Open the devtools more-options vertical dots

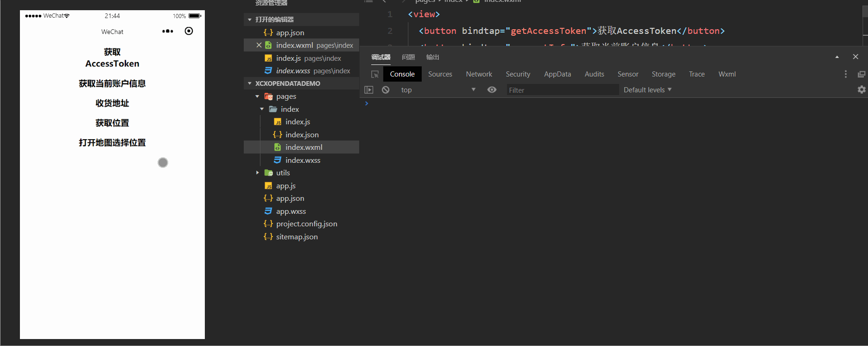coord(846,74)
